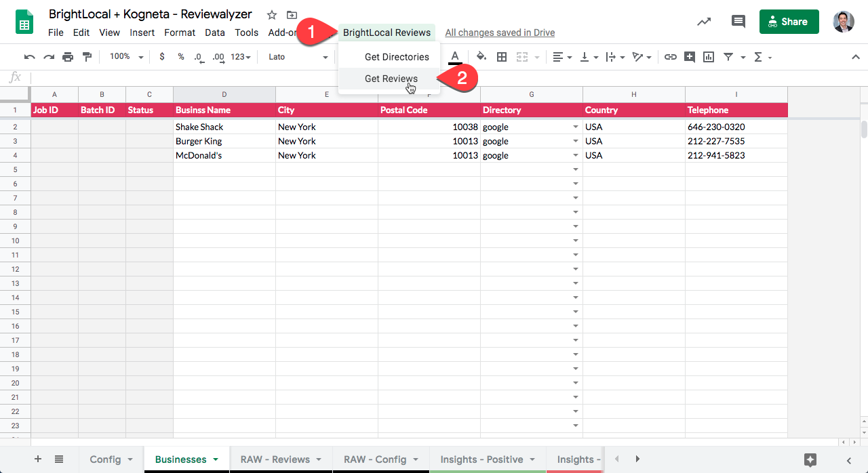
Task: Open the zoom level dropdown
Action: [x=127, y=57]
